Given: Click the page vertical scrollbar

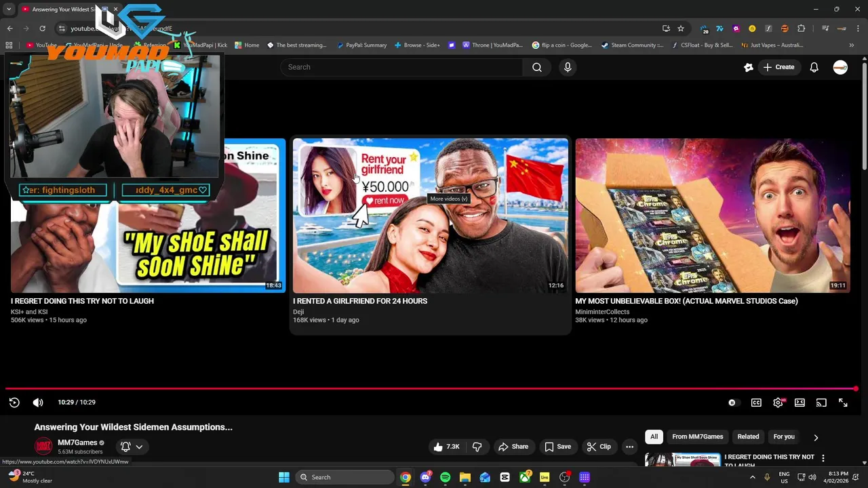Looking at the screenshot, I should coord(864,115).
